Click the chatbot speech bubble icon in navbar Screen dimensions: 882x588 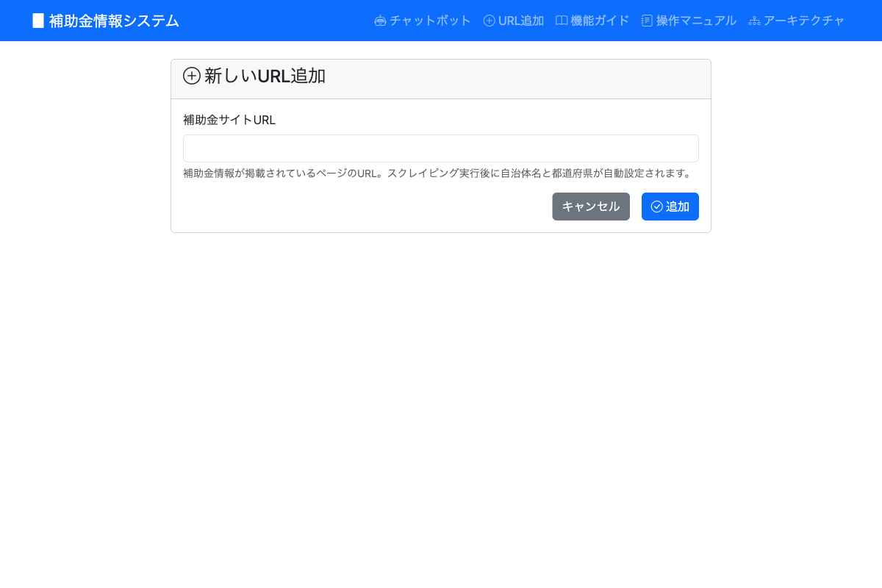[380, 21]
